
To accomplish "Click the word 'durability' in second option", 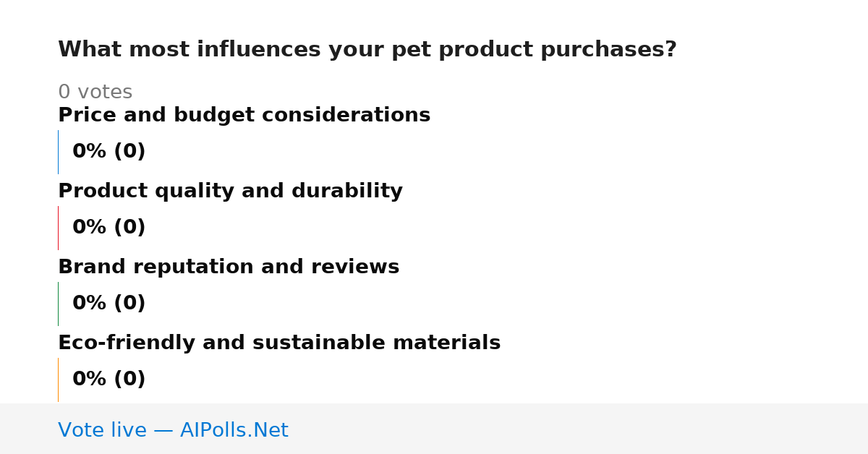I will (347, 191).
